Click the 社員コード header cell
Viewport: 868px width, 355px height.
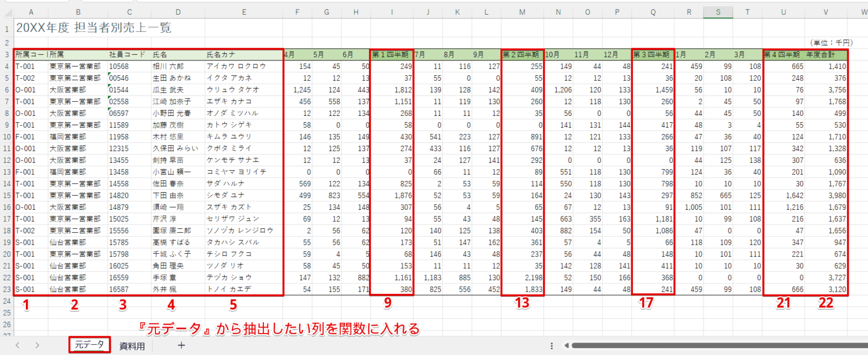pyautogui.click(x=129, y=55)
